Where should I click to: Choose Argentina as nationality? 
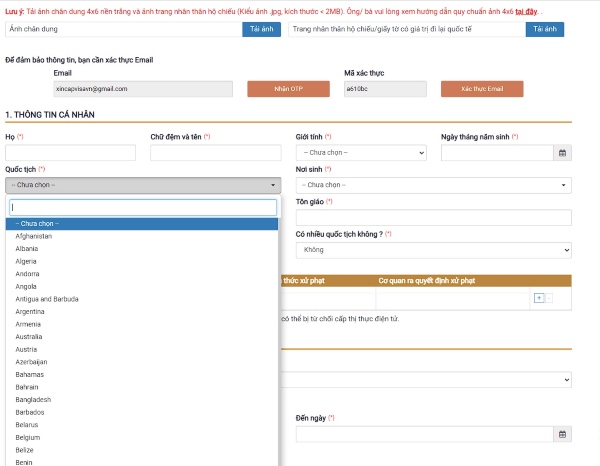click(142, 312)
